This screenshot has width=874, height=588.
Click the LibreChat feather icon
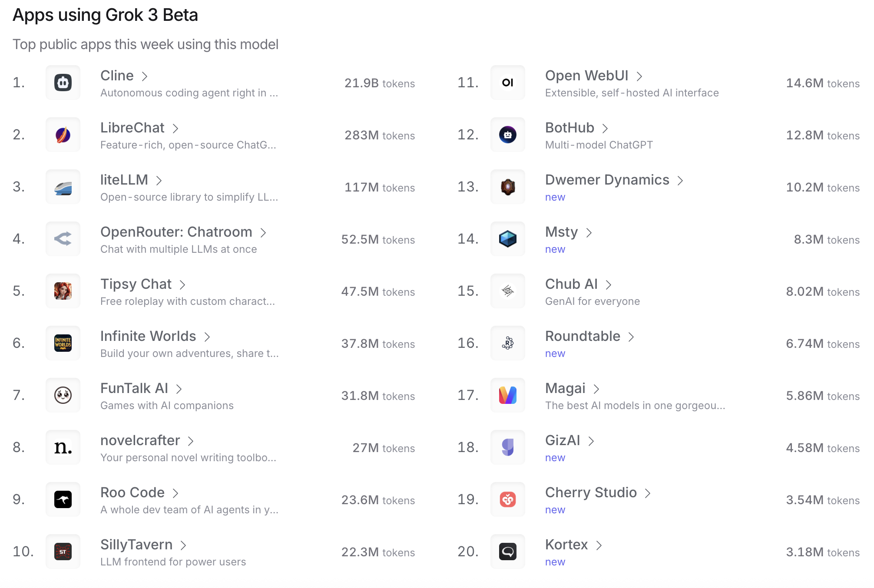(63, 135)
